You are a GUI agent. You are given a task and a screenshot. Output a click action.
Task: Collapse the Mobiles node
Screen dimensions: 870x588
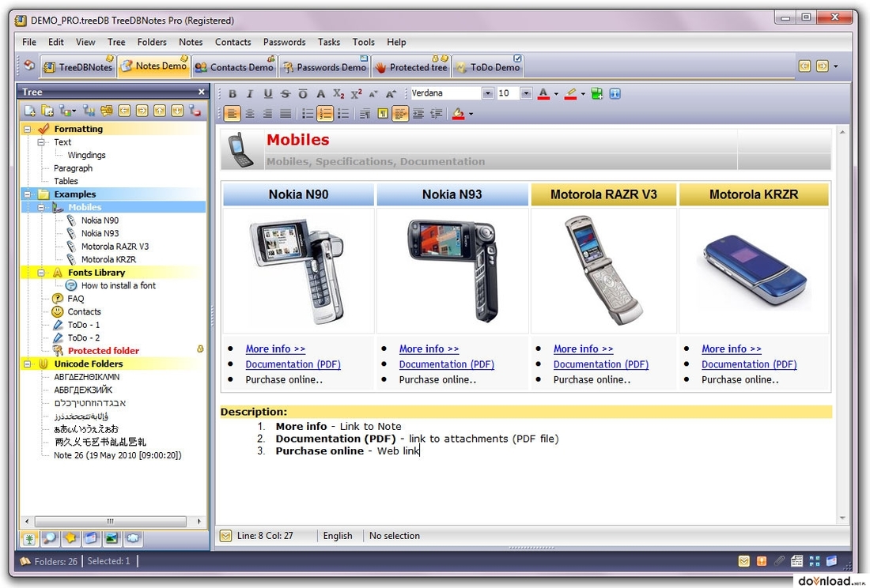(41, 207)
